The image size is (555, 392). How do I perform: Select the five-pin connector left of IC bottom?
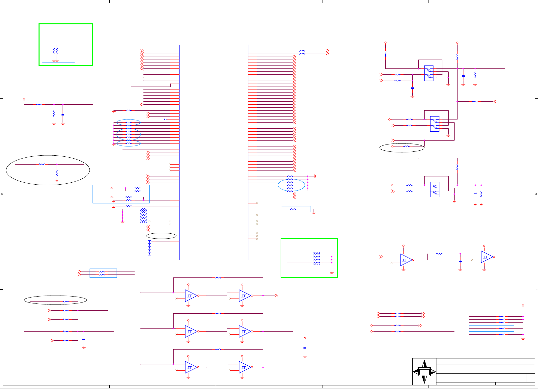pyautogui.click(x=150, y=248)
